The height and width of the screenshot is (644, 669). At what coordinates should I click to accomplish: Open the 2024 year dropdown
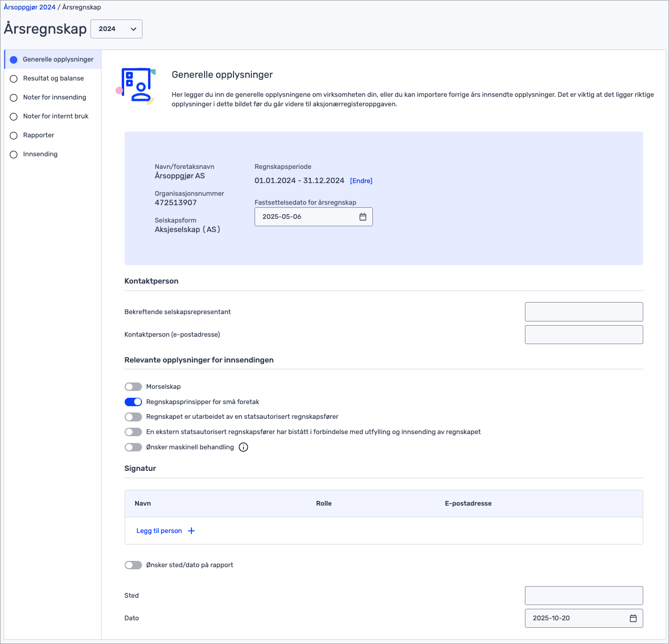(x=117, y=29)
